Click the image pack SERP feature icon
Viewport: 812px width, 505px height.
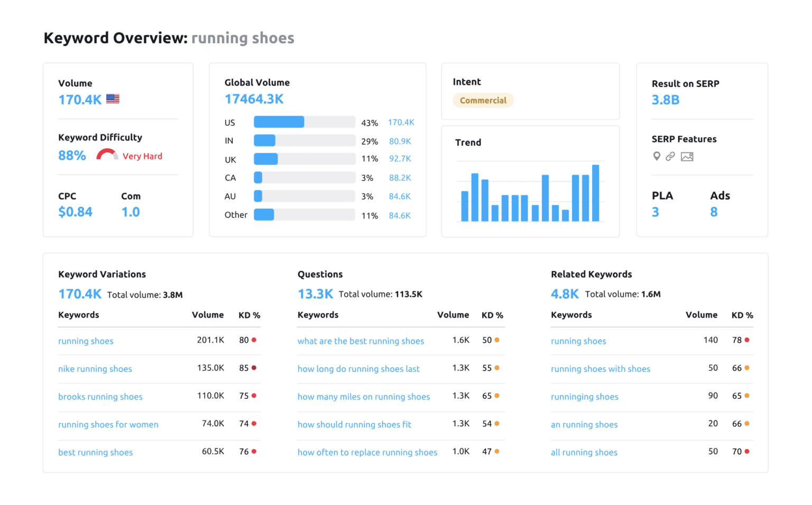(687, 157)
